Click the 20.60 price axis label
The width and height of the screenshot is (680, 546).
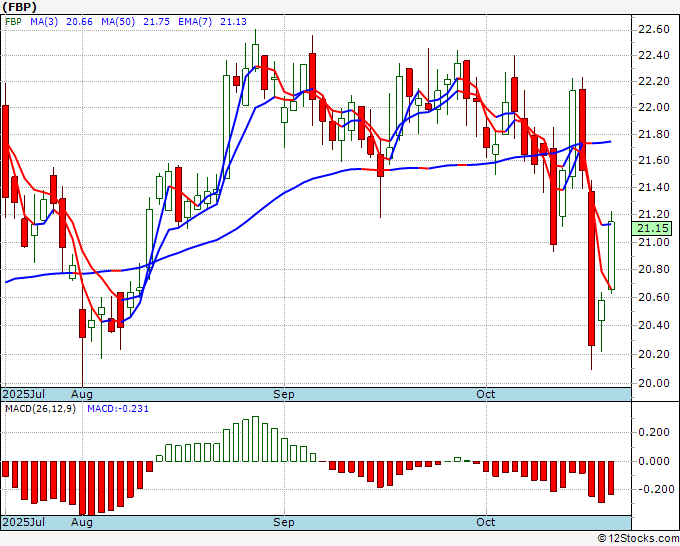pyautogui.click(x=654, y=298)
